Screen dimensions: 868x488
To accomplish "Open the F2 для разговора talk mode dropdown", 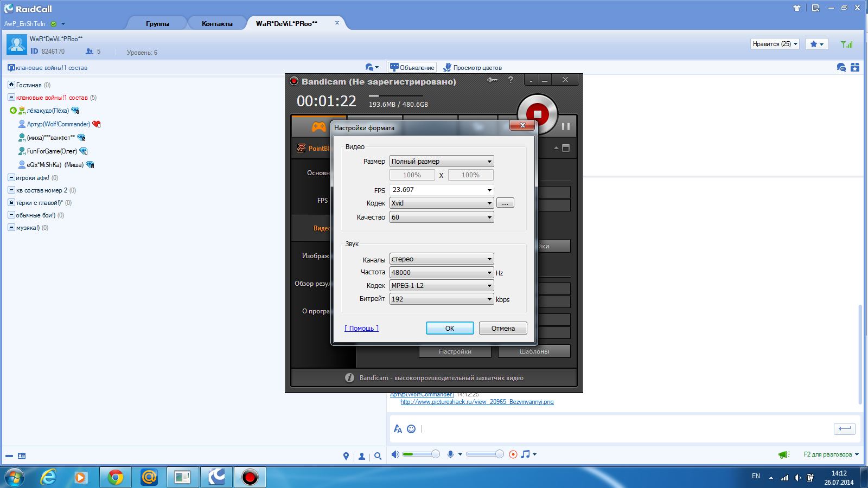I will pyautogui.click(x=831, y=454).
